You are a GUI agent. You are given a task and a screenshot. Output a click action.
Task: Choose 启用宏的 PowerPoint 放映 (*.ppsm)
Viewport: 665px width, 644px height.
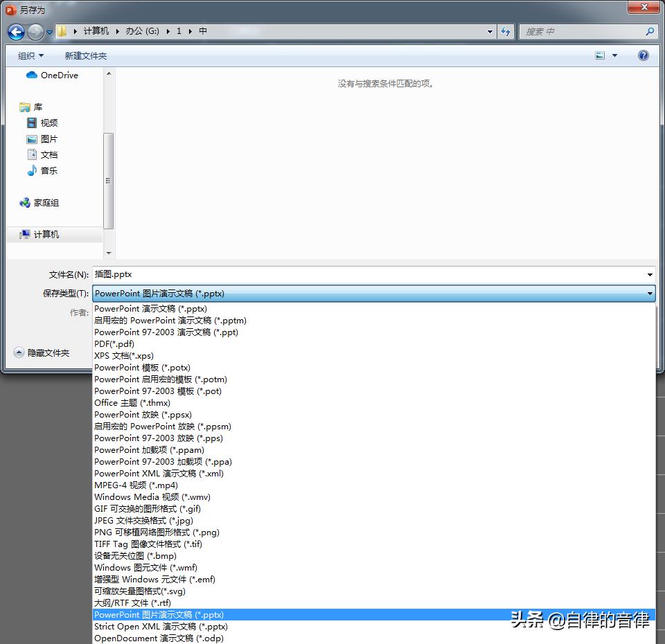(x=373, y=427)
